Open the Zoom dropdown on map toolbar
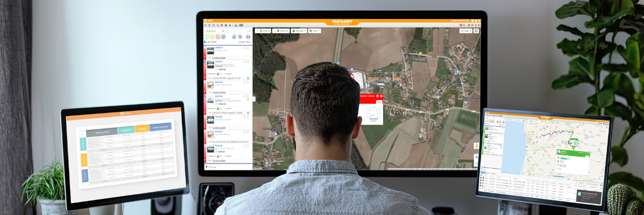 pos(315,31)
